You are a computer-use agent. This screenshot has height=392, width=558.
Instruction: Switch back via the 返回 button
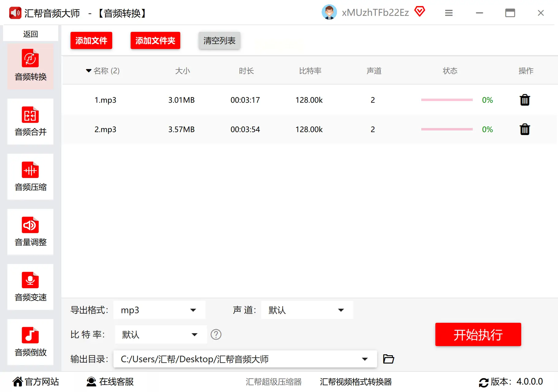click(x=30, y=34)
